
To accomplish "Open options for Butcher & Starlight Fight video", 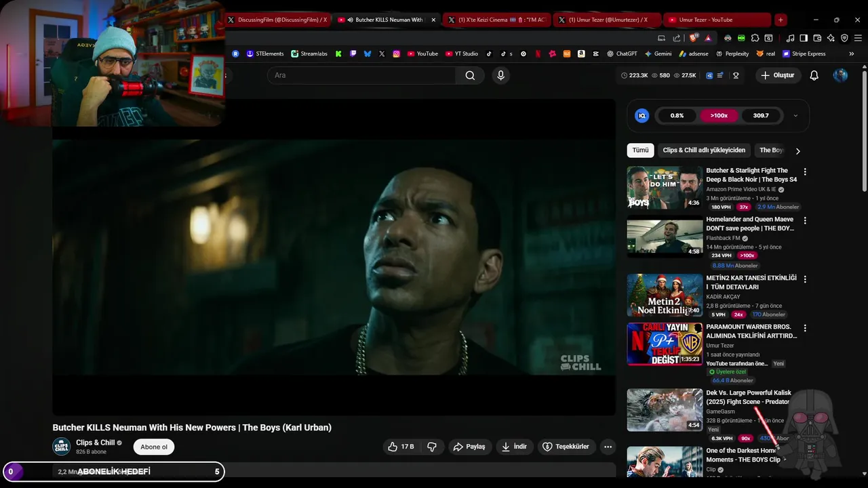I will click(x=805, y=172).
